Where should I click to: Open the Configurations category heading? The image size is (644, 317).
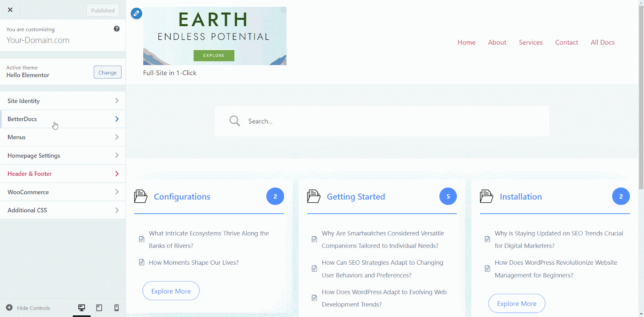(182, 197)
